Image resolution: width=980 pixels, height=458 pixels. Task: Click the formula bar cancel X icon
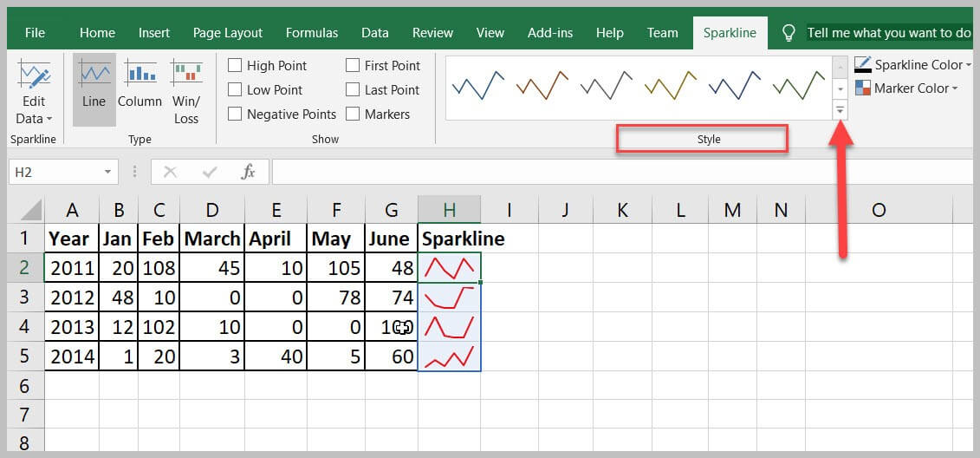170,172
